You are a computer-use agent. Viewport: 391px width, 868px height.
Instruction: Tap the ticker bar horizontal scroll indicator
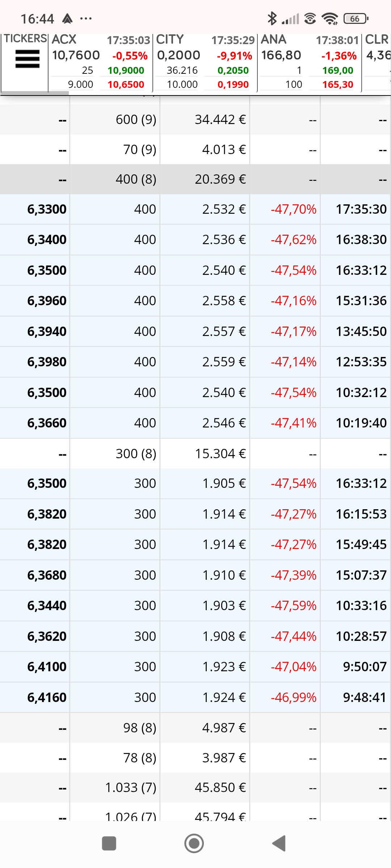click(x=35, y=93)
